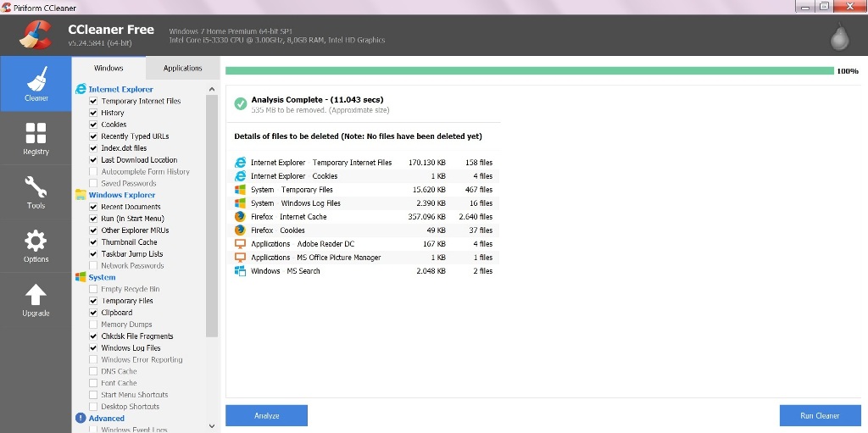Click IE icon on Temporary Internet Files row
The height and width of the screenshot is (433, 868).
(x=240, y=163)
